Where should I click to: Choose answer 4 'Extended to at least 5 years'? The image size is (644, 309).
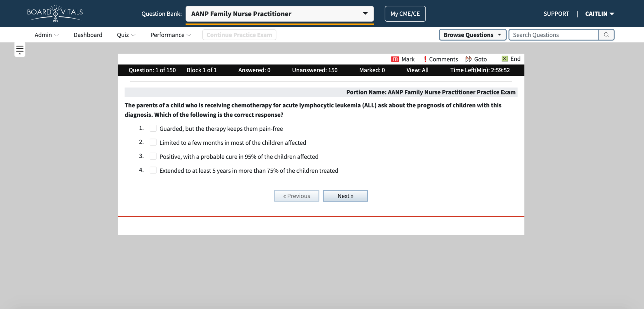click(153, 170)
